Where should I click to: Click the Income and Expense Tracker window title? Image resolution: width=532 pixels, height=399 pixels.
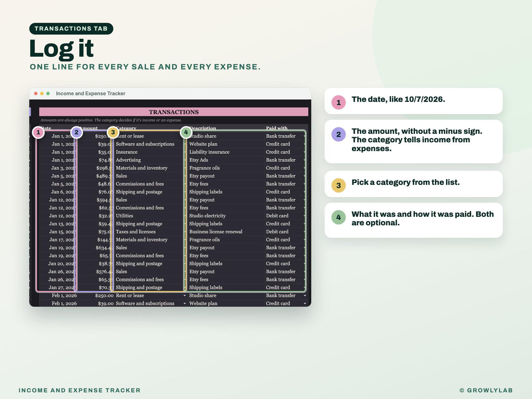click(91, 94)
